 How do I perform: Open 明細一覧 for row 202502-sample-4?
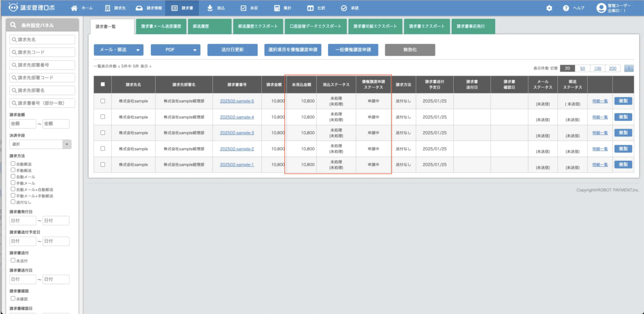600,117
